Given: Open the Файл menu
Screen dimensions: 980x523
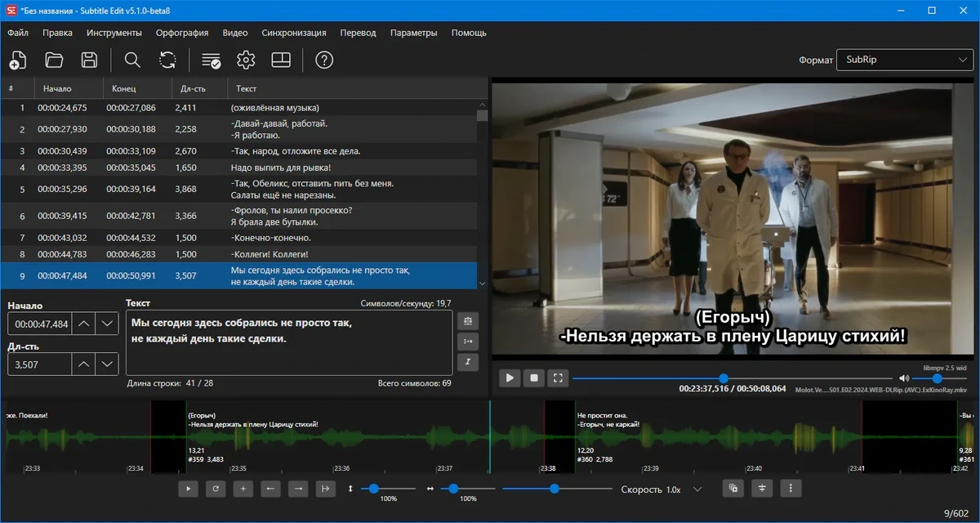Looking at the screenshot, I should pos(18,33).
